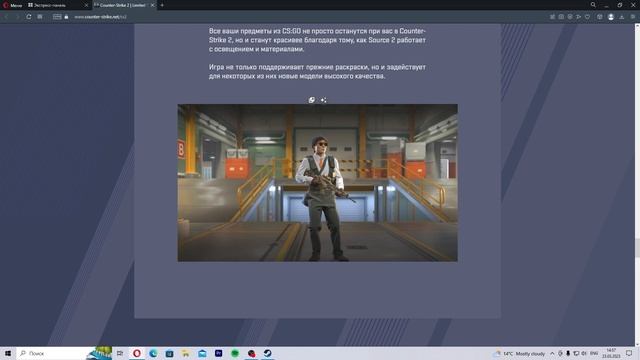Click the CS2 character screenshot image
Viewport: 640px width, 360px height.
[x=318, y=183]
